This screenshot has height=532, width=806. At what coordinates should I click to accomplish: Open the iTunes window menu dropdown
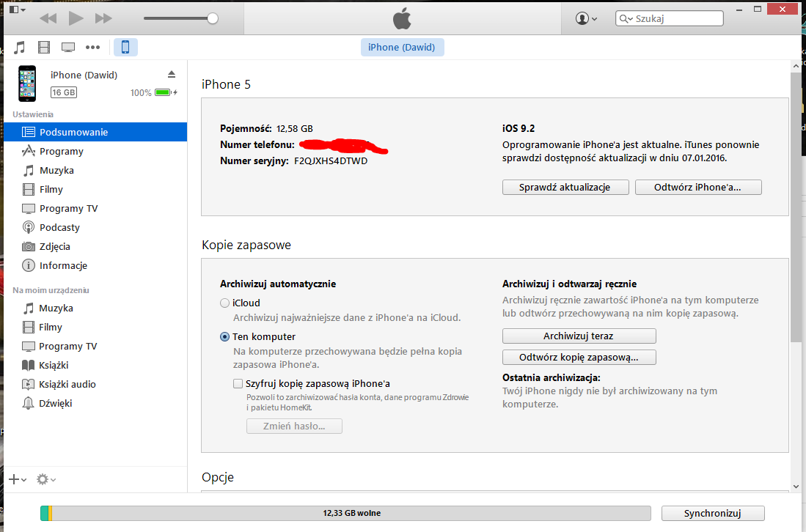coord(17,10)
